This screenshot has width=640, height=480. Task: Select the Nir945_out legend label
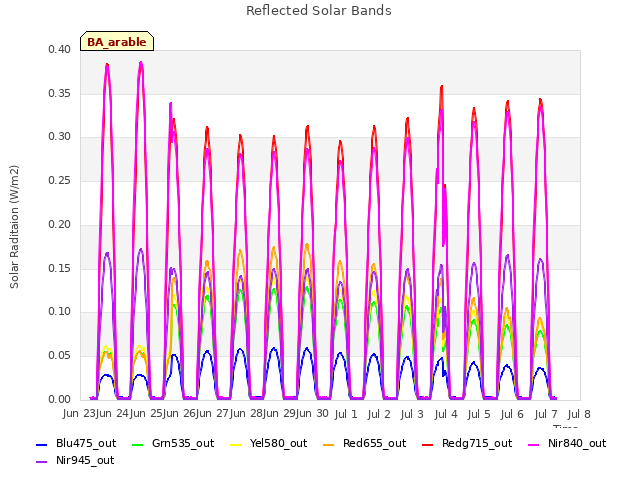[x=85, y=461]
